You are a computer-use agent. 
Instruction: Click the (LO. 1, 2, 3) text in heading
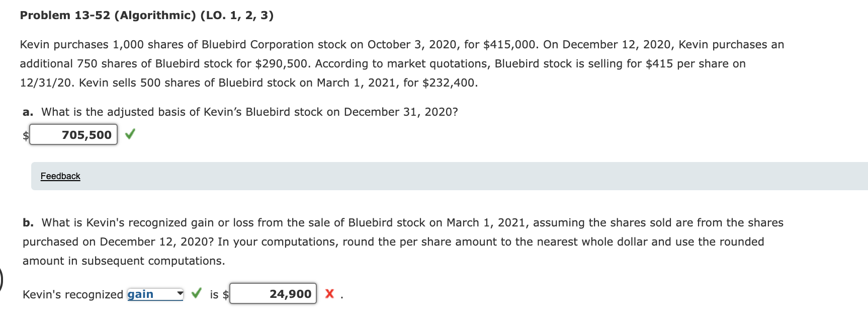237,15
